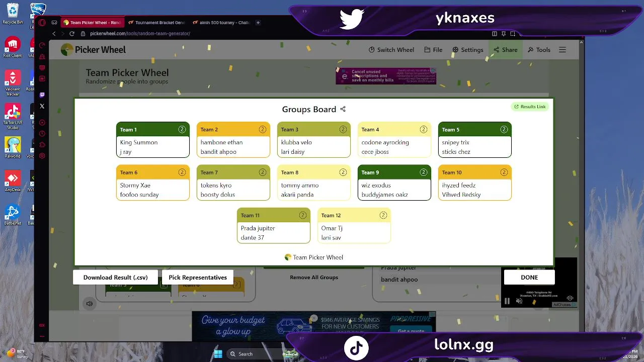Select the Team 2 header
This screenshot has width=644, height=362.
point(233,129)
